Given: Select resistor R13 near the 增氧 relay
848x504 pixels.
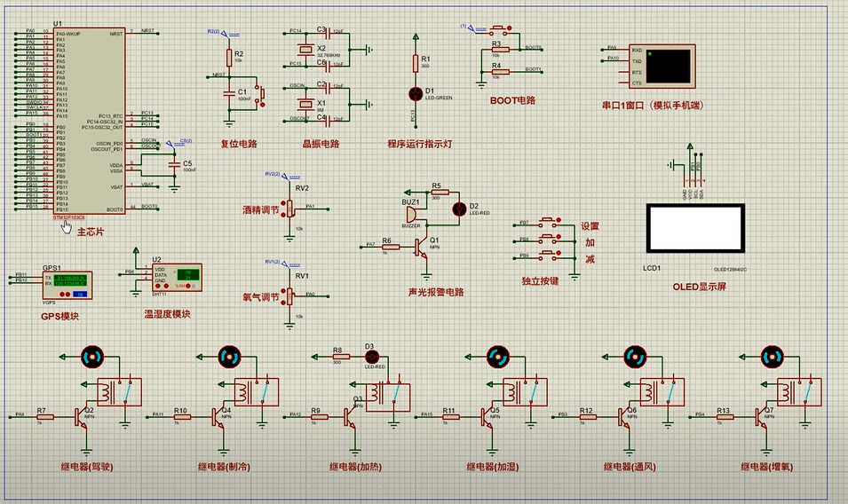Looking at the screenshot, I should tap(724, 415).
